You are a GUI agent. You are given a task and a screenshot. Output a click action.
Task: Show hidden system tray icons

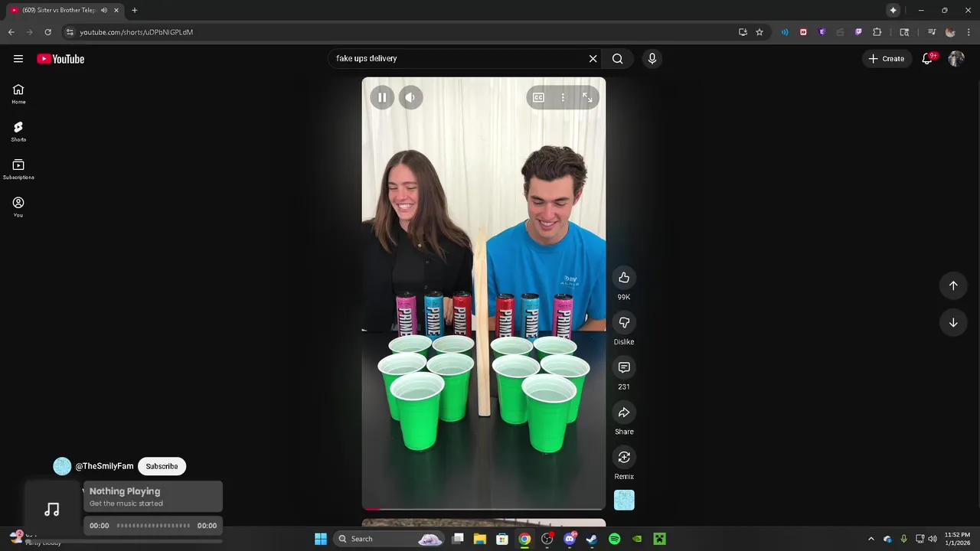[x=871, y=539]
